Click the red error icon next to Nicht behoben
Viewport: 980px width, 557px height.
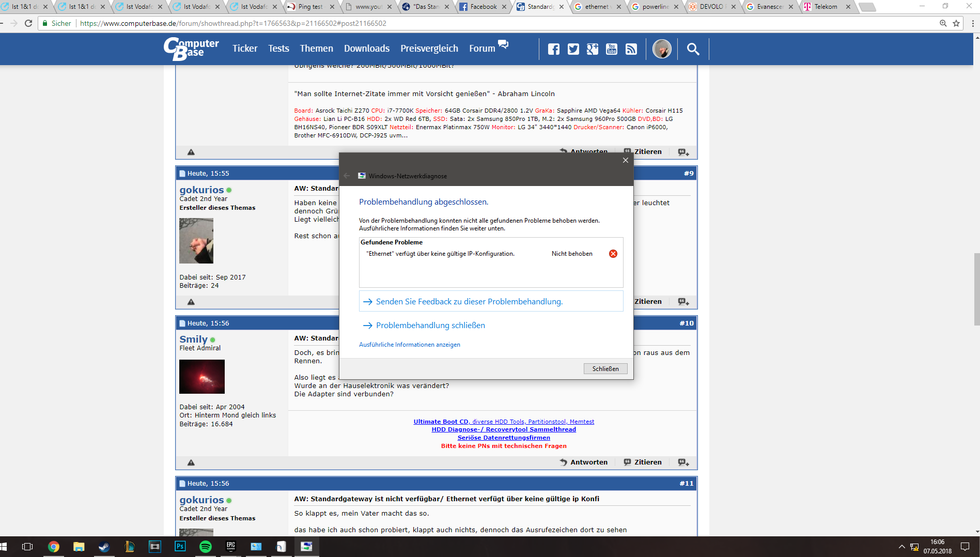coord(613,254)
